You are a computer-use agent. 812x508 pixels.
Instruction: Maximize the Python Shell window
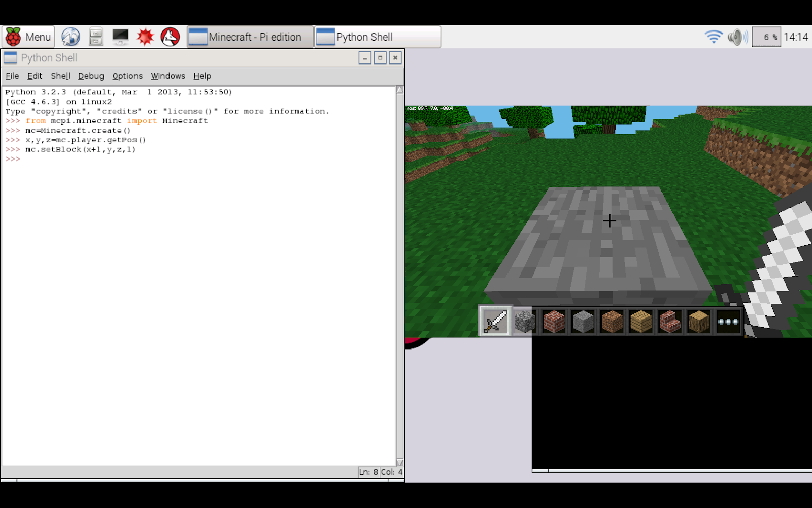pyautogui.click(x=380, y=58)
